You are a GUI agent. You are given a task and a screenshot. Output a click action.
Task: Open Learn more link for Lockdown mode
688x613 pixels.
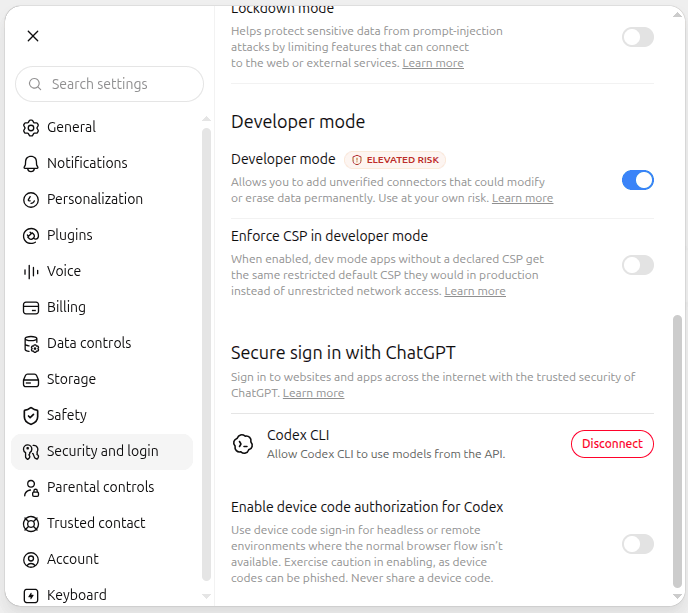click(433, 63)
